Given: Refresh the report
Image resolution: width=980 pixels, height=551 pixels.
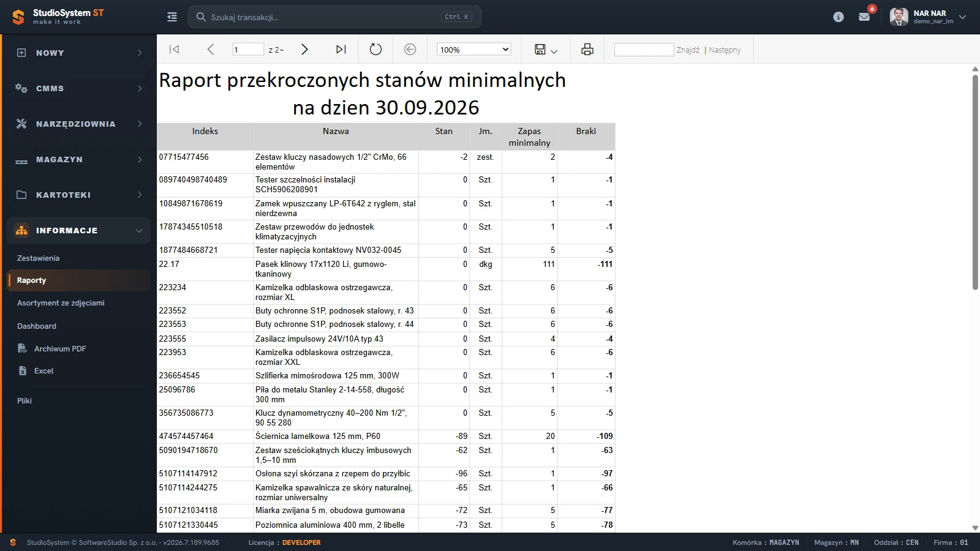Looking at the screenshot, I should (375, 50).
